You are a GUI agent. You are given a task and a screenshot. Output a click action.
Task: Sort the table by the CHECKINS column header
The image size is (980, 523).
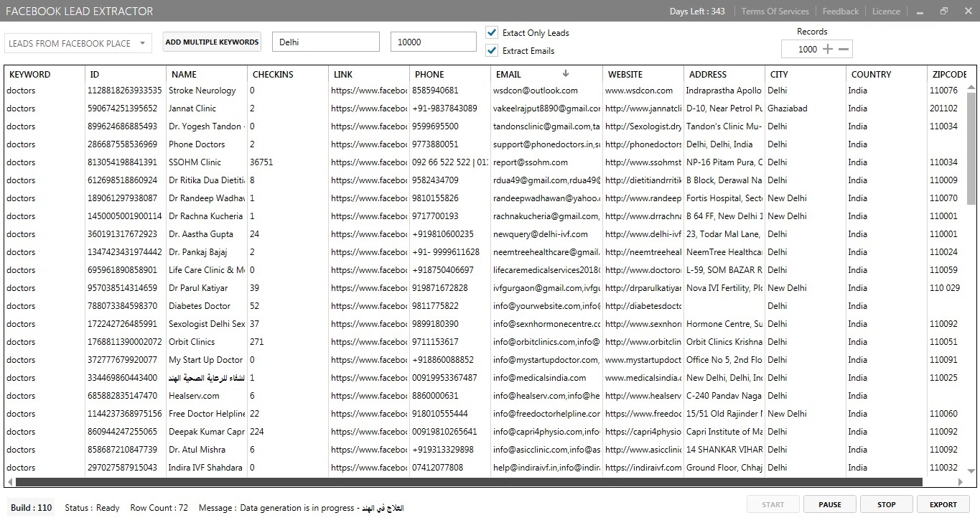[272, 74]
